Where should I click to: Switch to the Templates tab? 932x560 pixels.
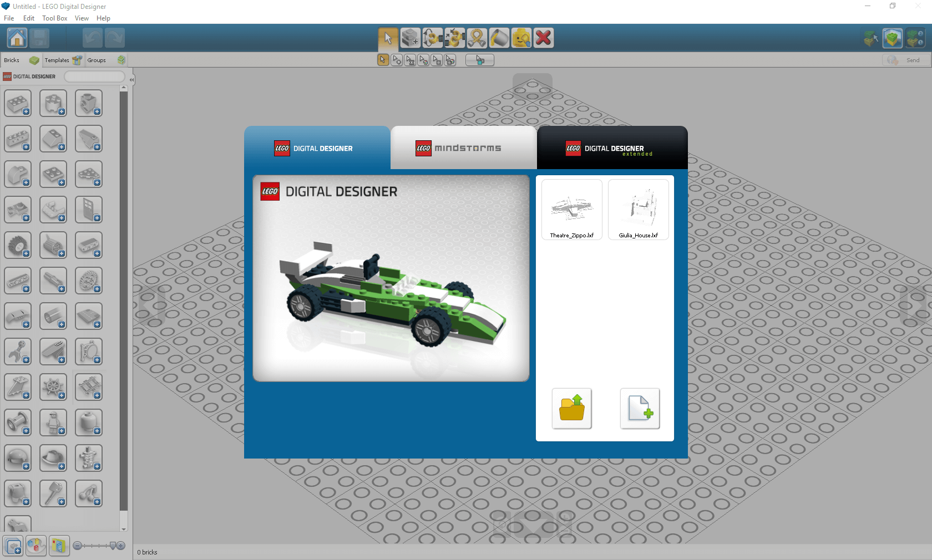point(63,60)
